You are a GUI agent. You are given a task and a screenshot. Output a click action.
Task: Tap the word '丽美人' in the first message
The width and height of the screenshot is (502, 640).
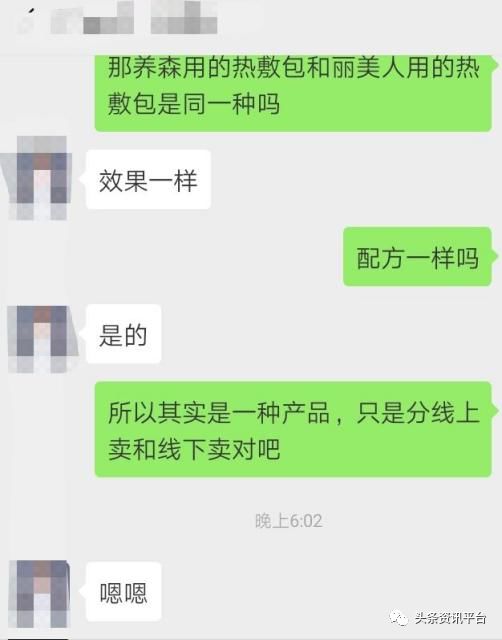tap(368, 67)
